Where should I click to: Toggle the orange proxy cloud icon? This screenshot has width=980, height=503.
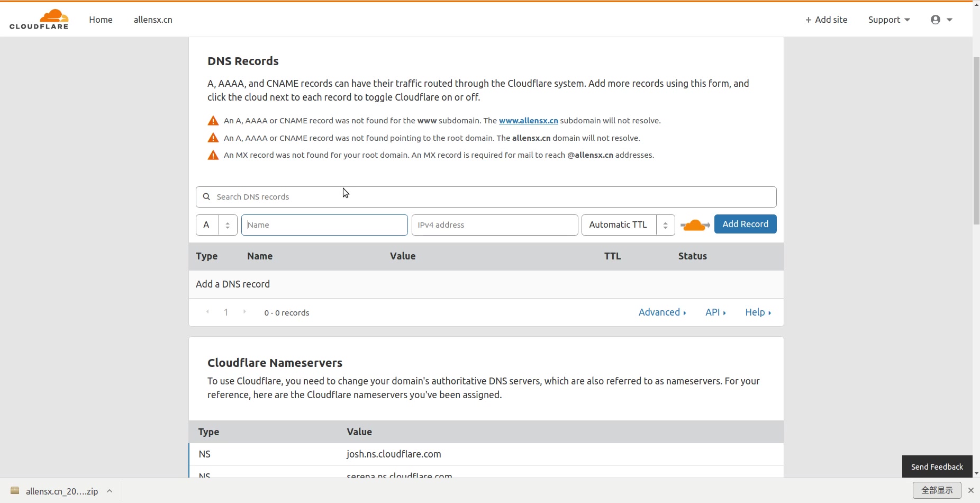point(695,225)
